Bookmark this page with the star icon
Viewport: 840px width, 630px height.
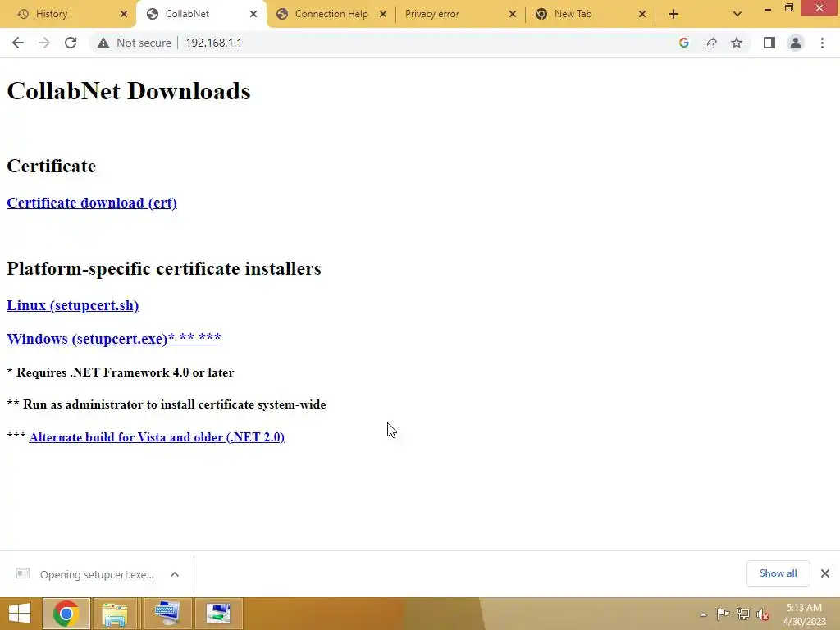click(737, 43)
